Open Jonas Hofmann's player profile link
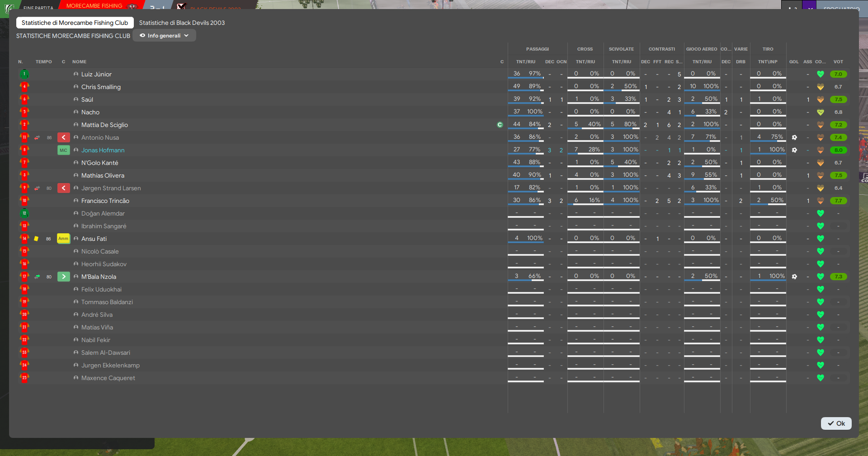The height and width of the screenshot is (456, 868). (103, 150)
